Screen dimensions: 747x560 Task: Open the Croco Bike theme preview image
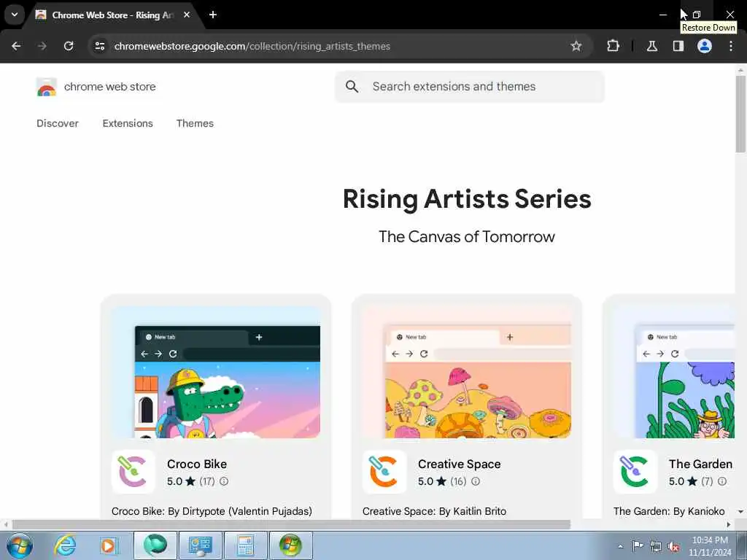[216, 373]
